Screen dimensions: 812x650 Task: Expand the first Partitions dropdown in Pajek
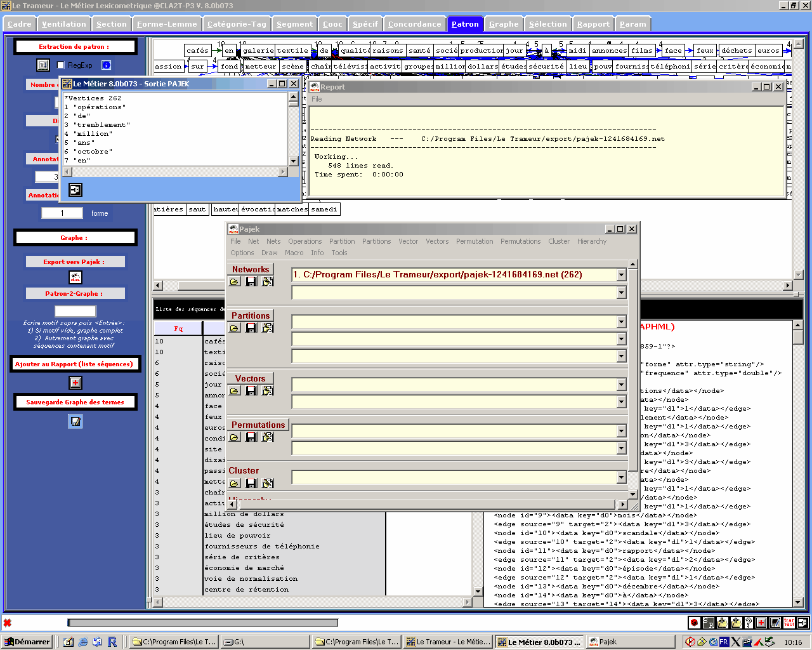point(621,322)
